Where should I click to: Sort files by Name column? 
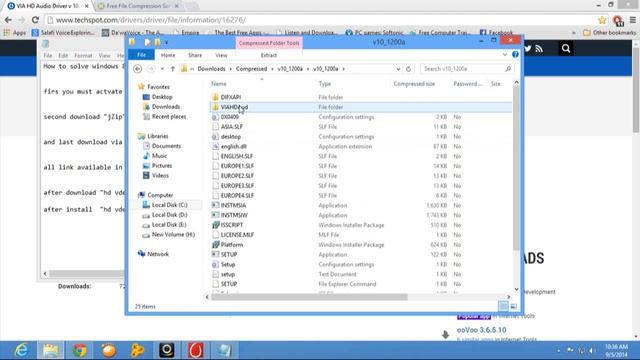(219, 84)
